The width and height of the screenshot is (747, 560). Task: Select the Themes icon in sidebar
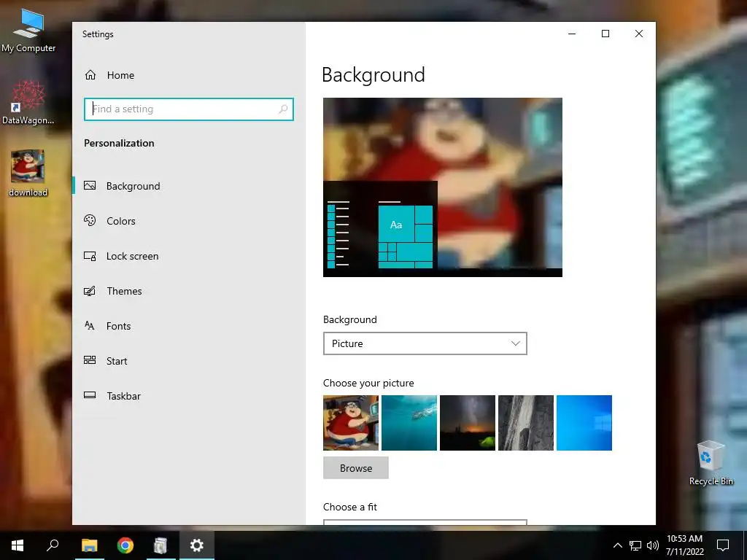[x=90, y=291]
